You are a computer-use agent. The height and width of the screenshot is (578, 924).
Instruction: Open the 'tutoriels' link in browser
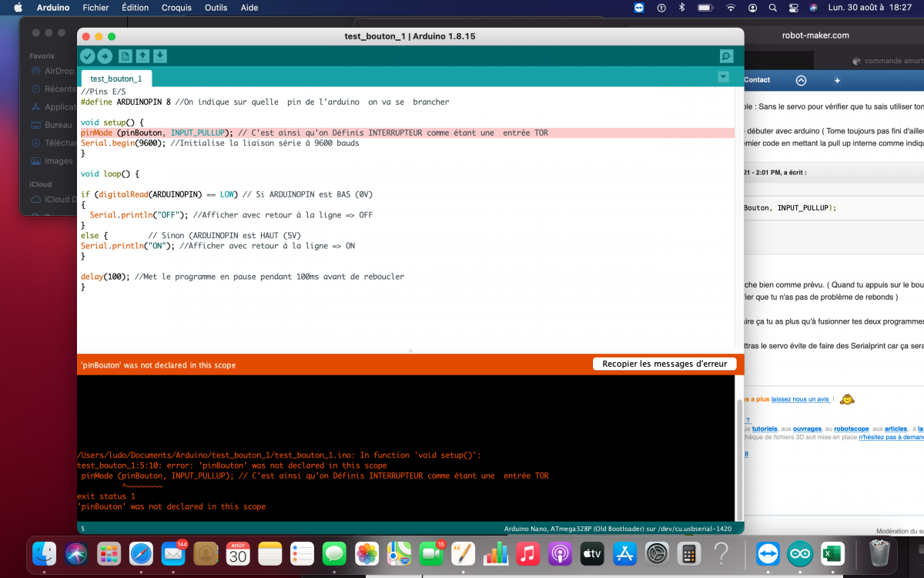[765, 428]
